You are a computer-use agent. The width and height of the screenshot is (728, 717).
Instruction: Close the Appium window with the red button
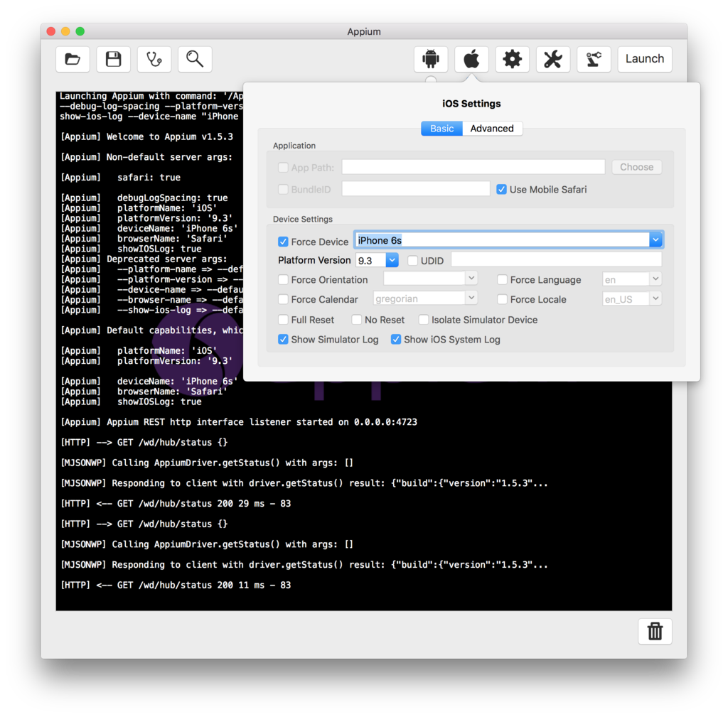(51, 31)
